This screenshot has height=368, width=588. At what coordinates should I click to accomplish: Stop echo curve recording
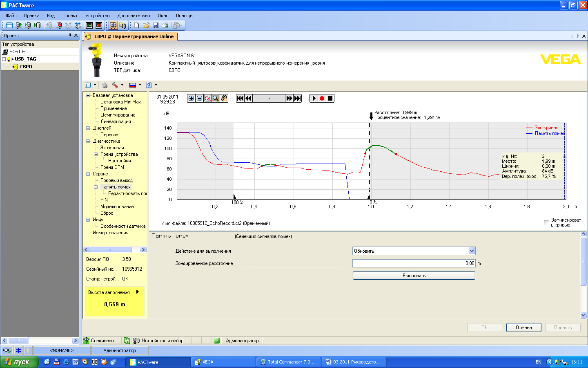330,98
